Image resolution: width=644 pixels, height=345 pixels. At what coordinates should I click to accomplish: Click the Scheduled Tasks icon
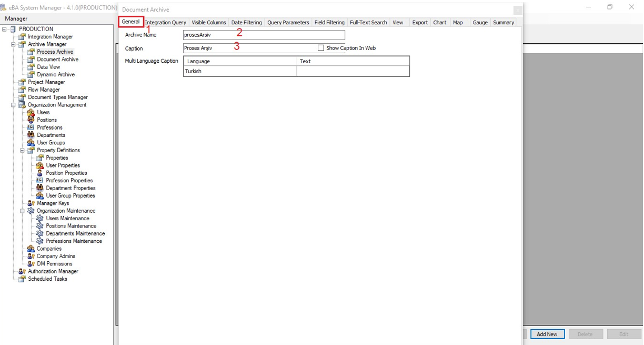click(22, 279)
